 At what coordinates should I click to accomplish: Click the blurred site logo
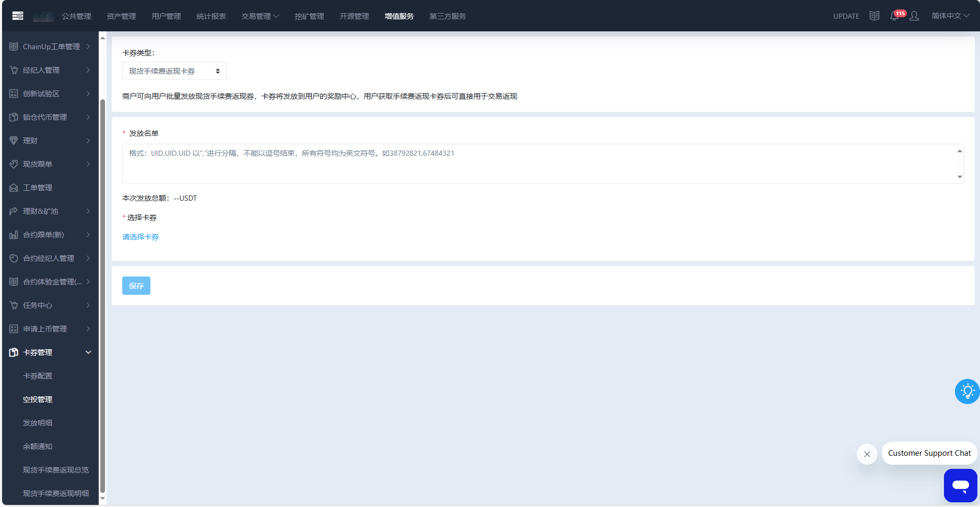(43, 16)
